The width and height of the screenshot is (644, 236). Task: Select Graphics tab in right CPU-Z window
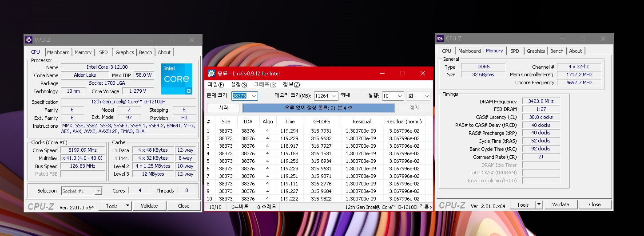click(536, 51)
